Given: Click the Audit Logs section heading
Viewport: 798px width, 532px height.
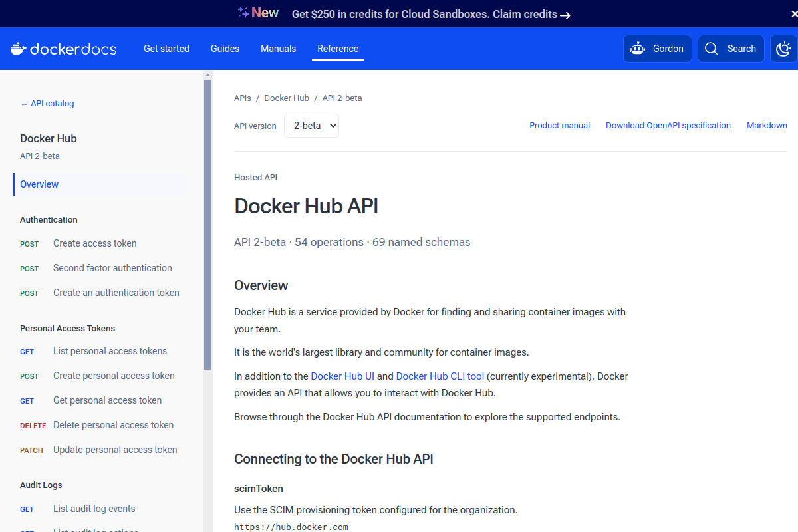Looking at the screenshot, I should (x=41, y=485).
